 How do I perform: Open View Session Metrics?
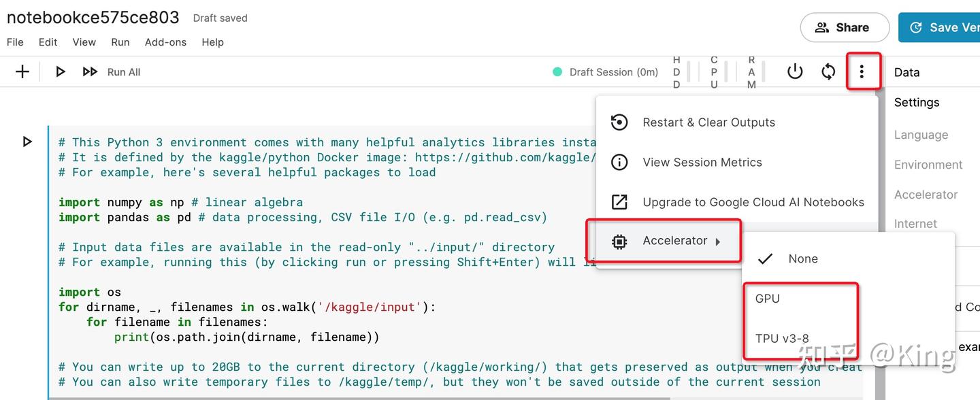click(702, 162)
